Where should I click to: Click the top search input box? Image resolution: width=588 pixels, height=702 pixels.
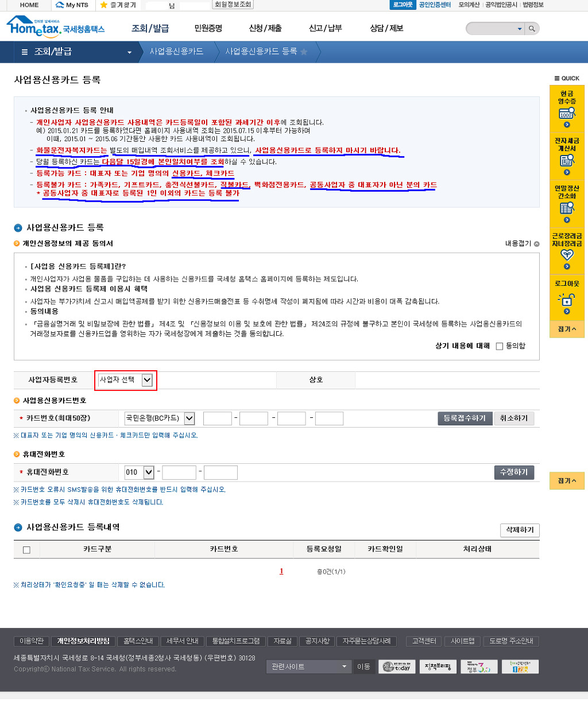(x=491, y=29)
